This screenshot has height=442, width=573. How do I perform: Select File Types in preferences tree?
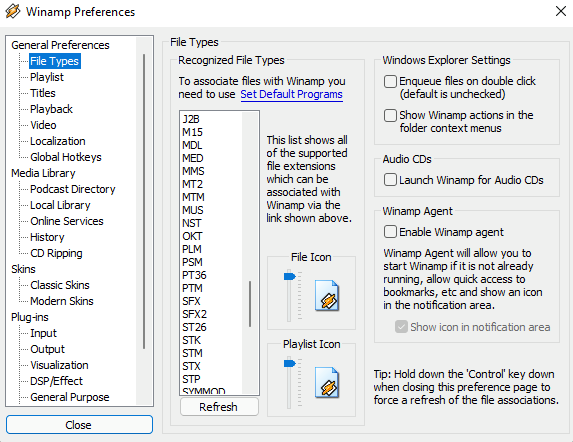[x=54, y=61]
